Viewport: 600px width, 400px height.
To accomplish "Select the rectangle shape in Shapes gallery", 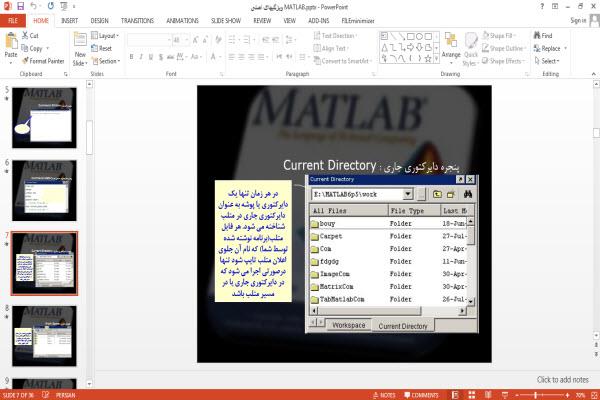I will tap(411, 36).
